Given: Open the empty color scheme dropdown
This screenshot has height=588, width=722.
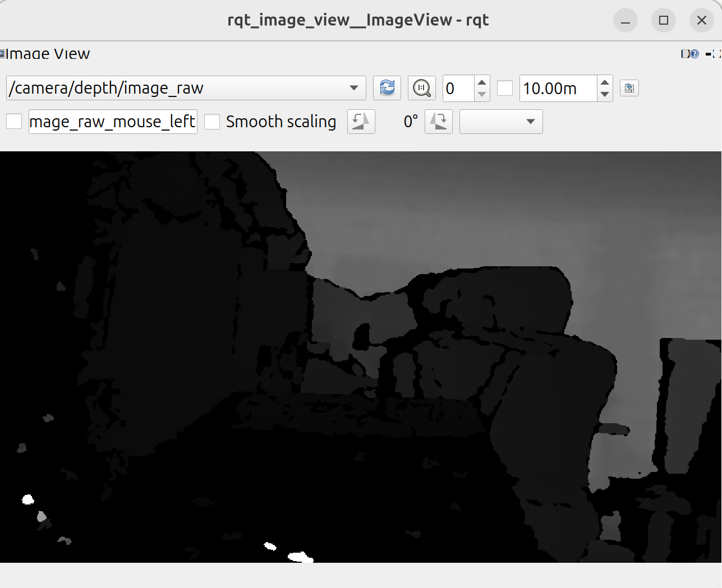Looking at the screenshot, I should [501, 122].
